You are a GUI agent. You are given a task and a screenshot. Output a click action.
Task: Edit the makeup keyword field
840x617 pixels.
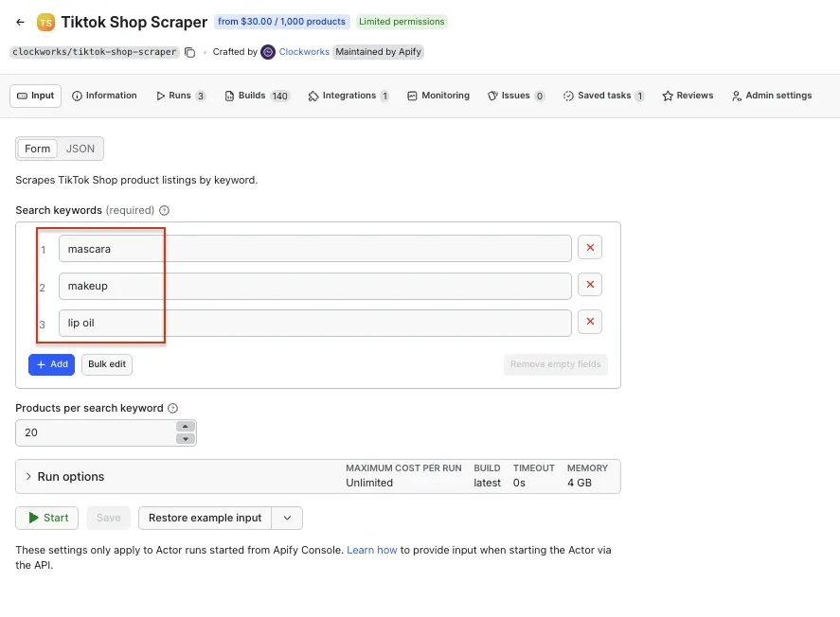click(x=315, y=287)
